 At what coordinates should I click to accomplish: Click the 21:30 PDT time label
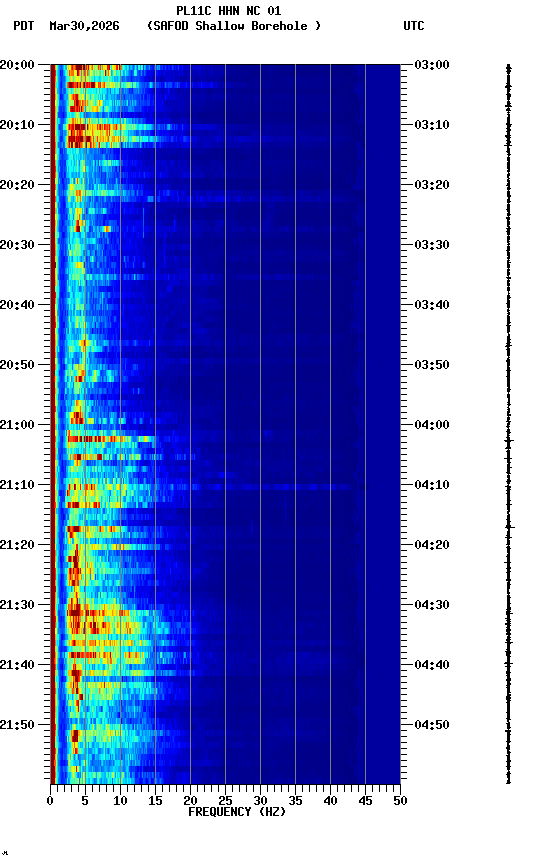[x=17, y=605]
